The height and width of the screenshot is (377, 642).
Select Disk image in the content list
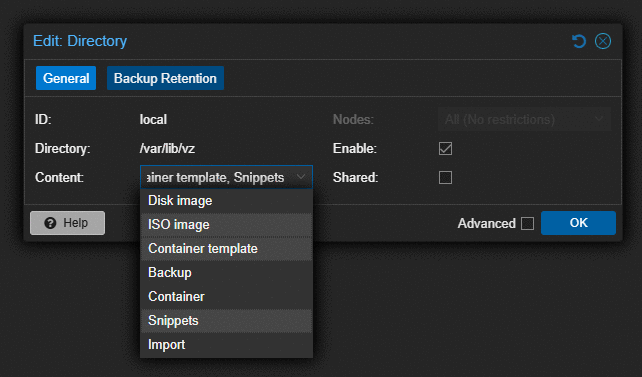pos(226,201)
